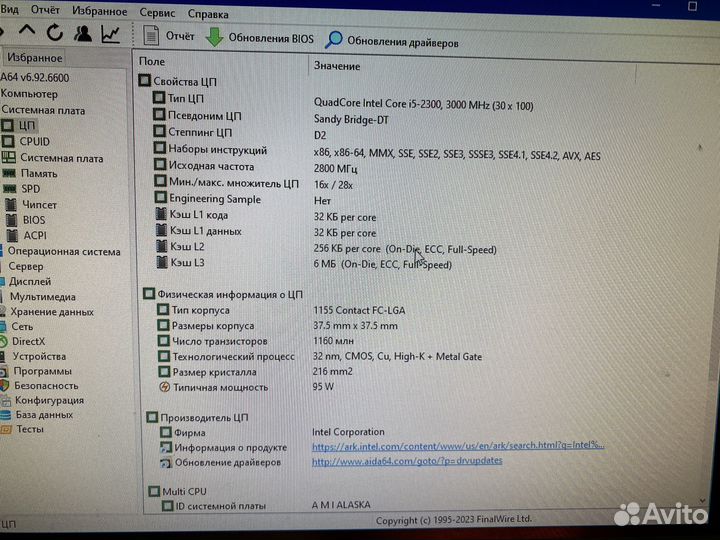The height and width of the screenshot is (540, 720).
Task: Open the aida64.com drvupdates link
Action: 407,461
